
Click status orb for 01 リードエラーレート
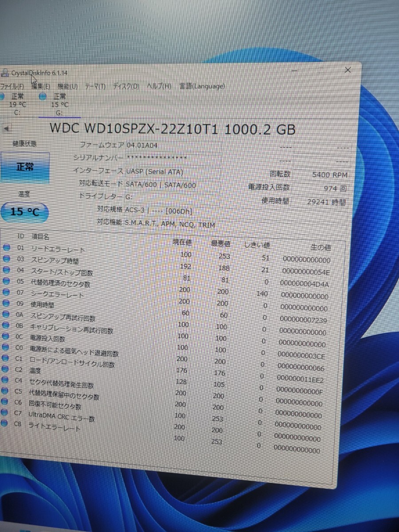[x=6, y=247]
